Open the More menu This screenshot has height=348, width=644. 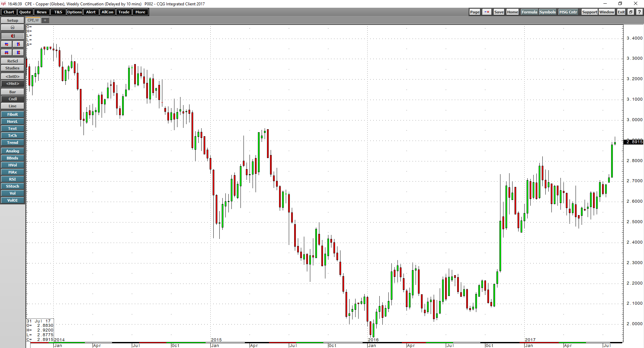[x=140, y=12]
